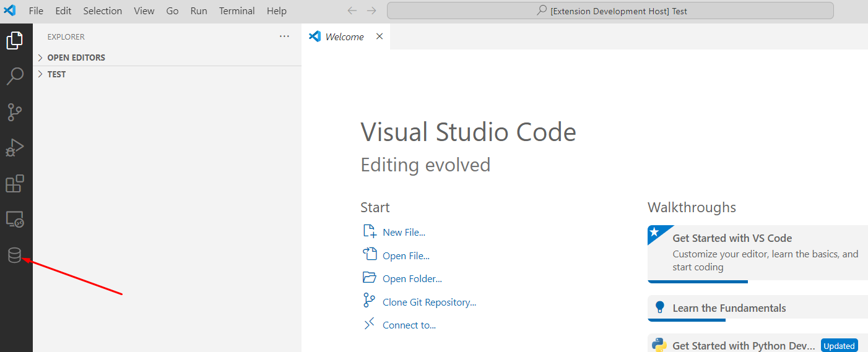This screenshot has height=352, width=868.
Task: Open Explorer views and more actions ellipsis
Action: pyautogui.click(x=284, y=36)
